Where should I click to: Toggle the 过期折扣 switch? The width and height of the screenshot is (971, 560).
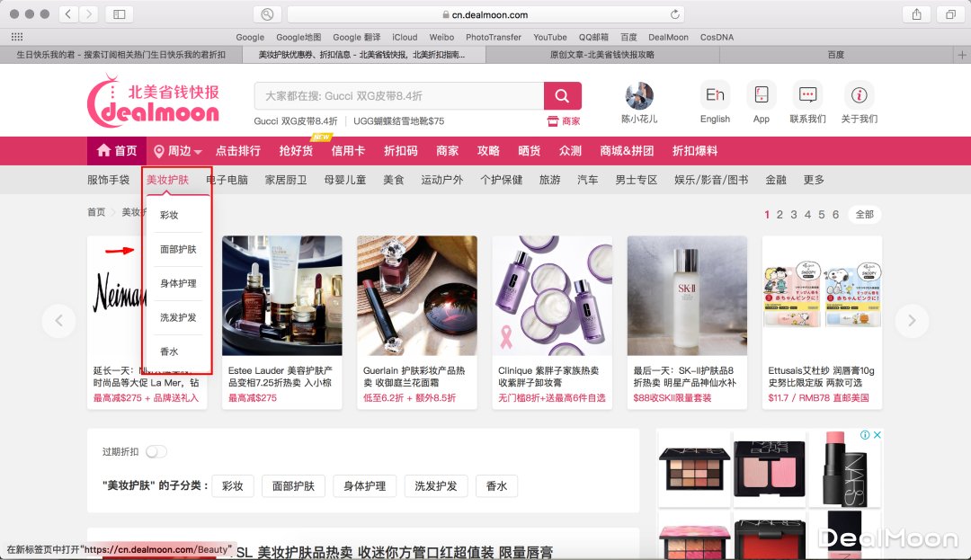tap(156, 451)
